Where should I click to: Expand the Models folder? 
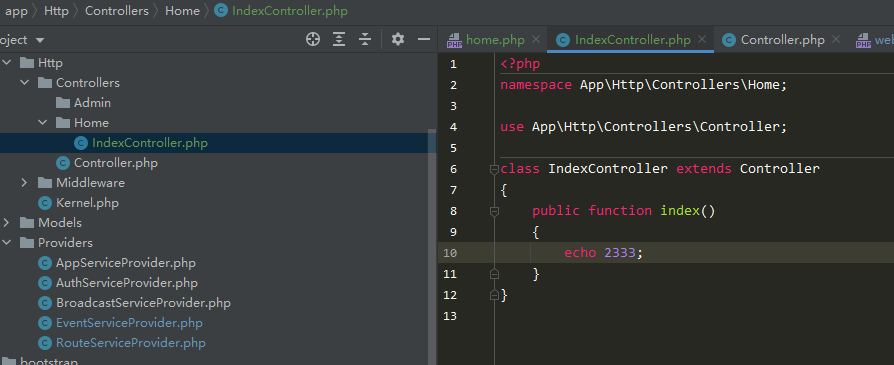click(x=7, y=222)
